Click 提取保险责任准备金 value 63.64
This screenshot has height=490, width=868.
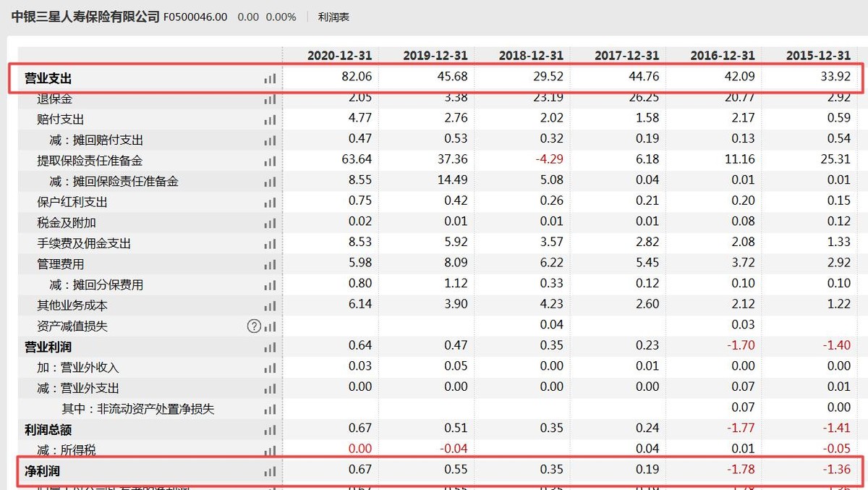coord(357,160)
